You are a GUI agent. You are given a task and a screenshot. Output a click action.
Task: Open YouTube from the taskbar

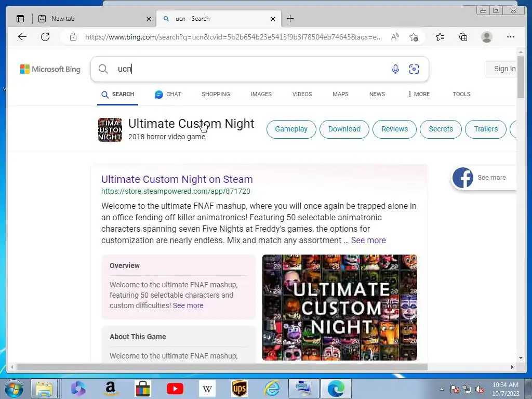175,389
